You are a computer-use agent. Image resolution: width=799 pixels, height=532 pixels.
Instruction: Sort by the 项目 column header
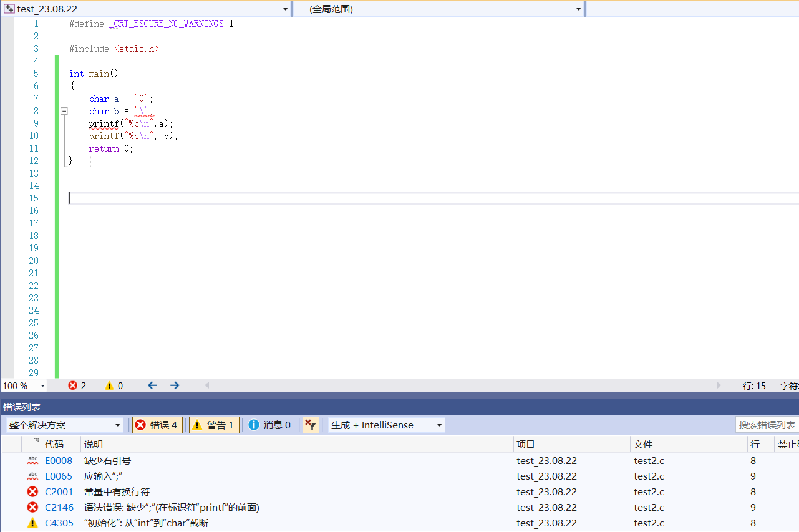pos(572,444)
